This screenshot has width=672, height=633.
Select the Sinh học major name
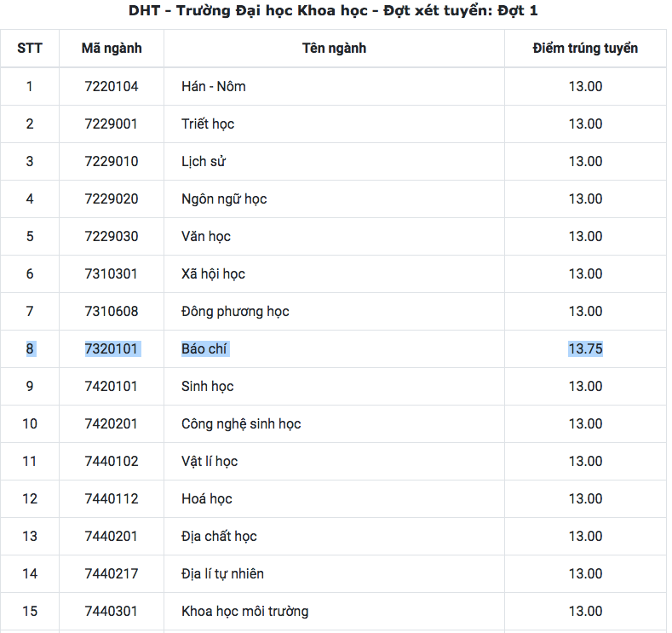point(208,386)
